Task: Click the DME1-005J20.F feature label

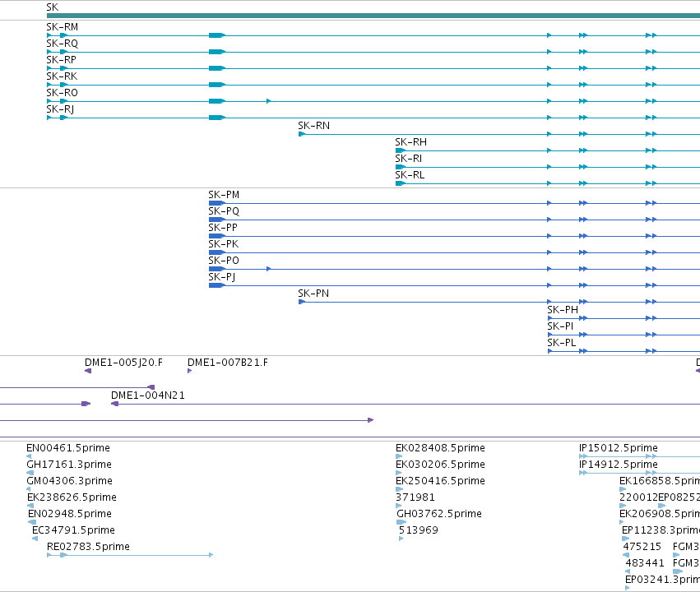Action: (123, 363)
